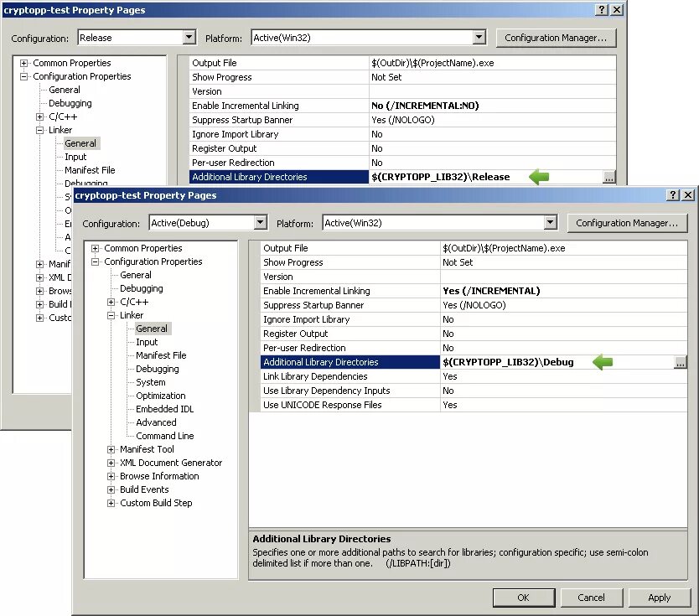Select General under Configuration Properties, front window
This screenshot has width=699, height=616.
click(136, 275)
